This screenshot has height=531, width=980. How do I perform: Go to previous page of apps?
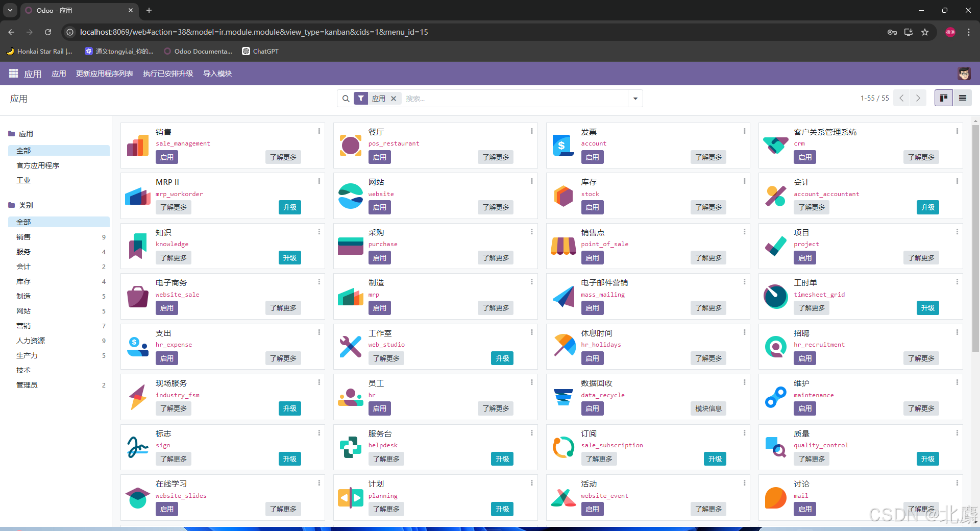point(902,98)
